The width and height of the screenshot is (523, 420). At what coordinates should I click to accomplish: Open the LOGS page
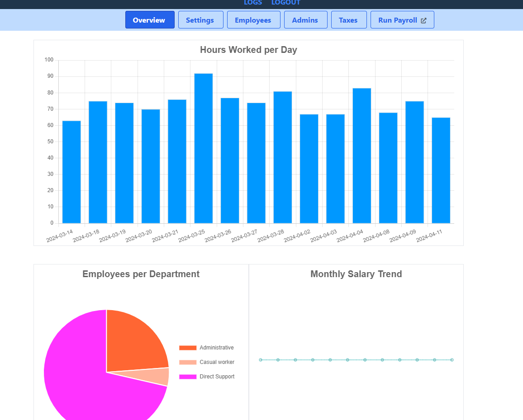253,3
